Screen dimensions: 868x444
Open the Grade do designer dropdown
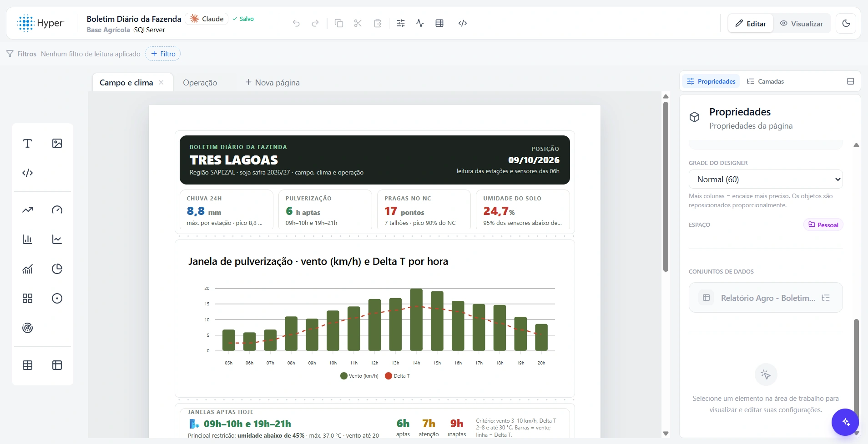coord(766,179)
